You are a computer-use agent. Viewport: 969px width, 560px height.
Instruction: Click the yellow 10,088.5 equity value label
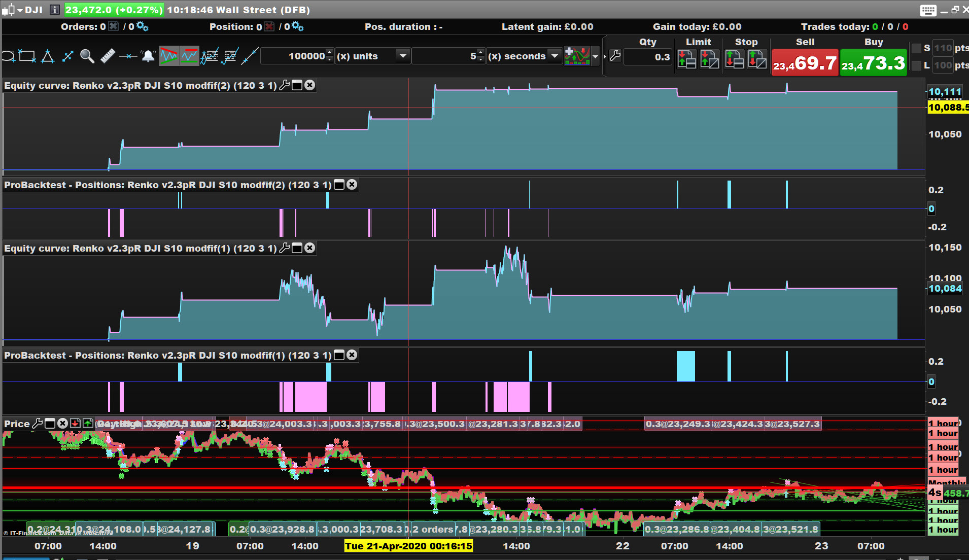pyautogui.click(x=948, y=108)
